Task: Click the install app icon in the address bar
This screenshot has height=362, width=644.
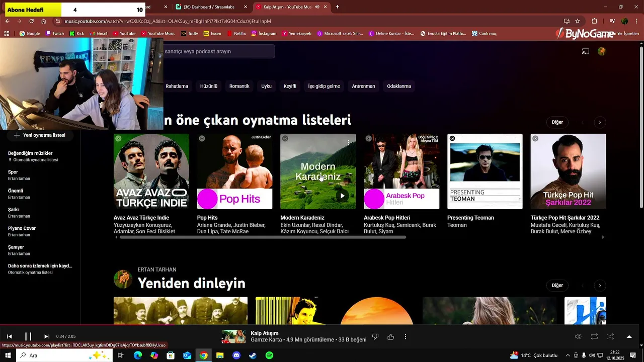Action: coord(567,21)
